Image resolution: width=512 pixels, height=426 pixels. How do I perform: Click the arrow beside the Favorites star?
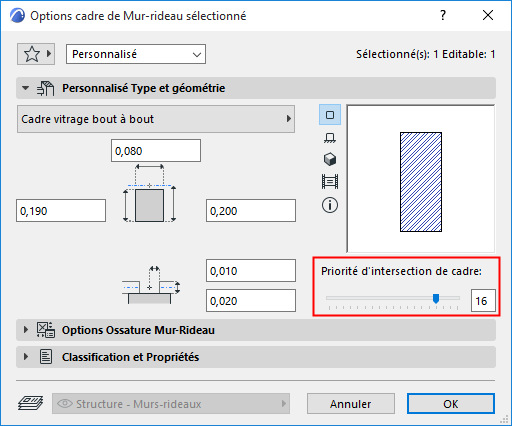point(49,53)
